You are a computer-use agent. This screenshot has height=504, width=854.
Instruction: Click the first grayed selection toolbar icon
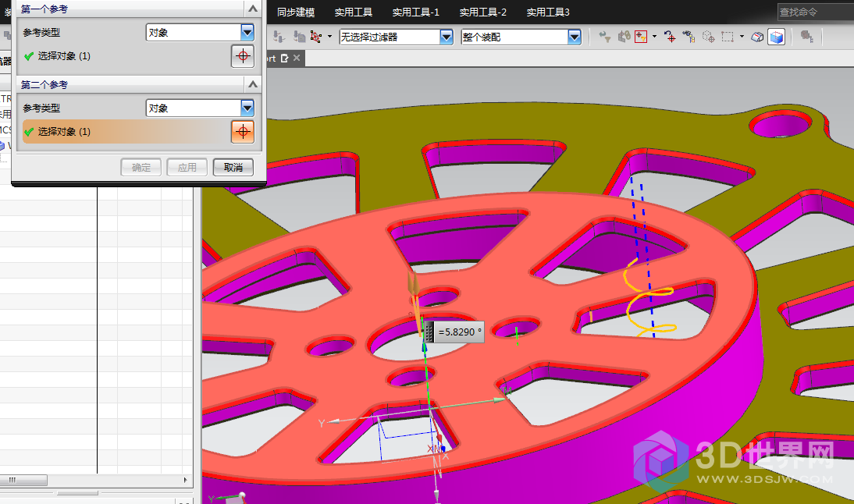click(279, 37)
